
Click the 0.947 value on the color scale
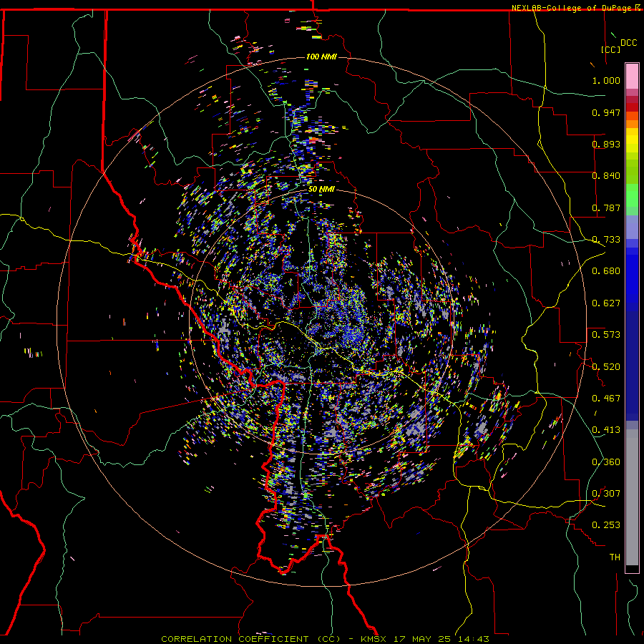[606, 112]
